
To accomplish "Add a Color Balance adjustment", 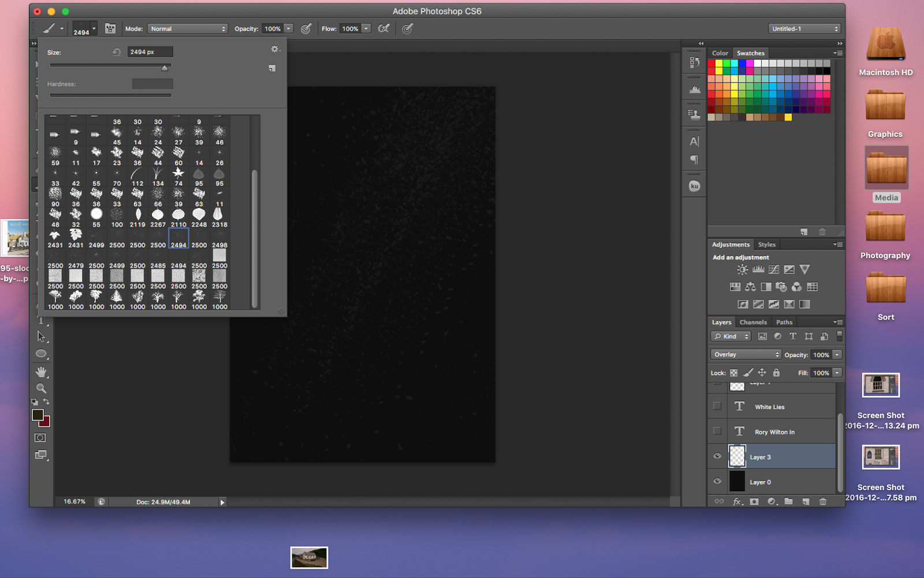I will tap(750, 287).
